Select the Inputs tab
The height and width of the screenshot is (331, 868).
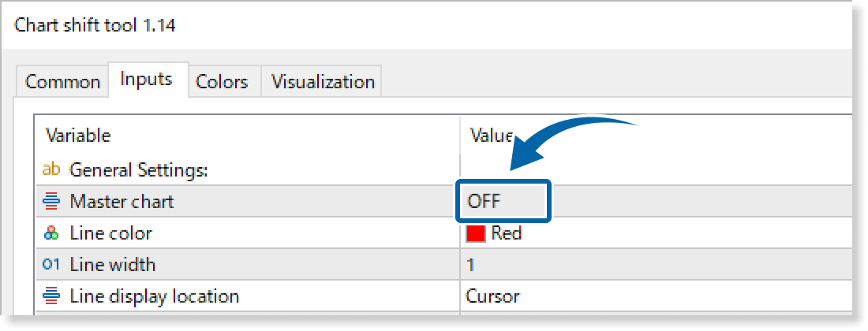146,80
